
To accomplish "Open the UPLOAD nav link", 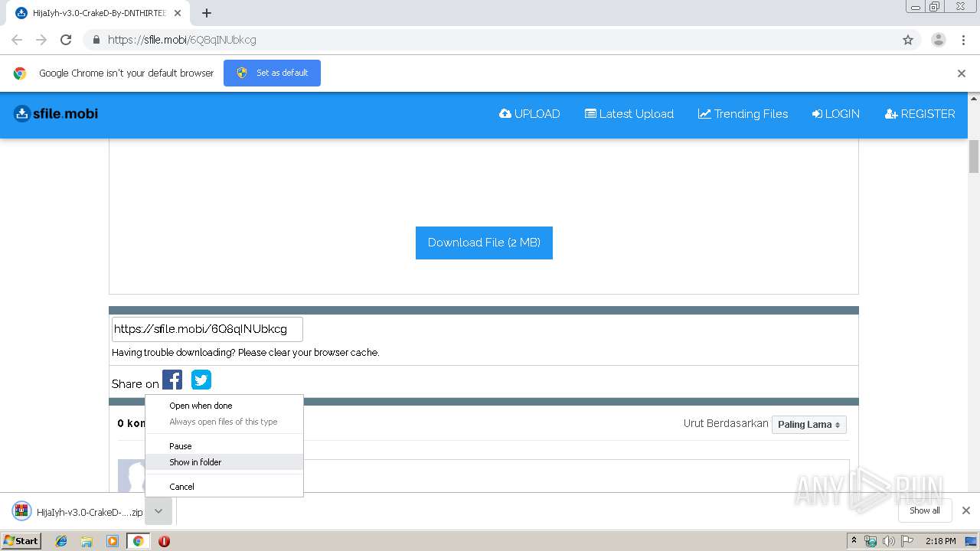I will [529, 114].
